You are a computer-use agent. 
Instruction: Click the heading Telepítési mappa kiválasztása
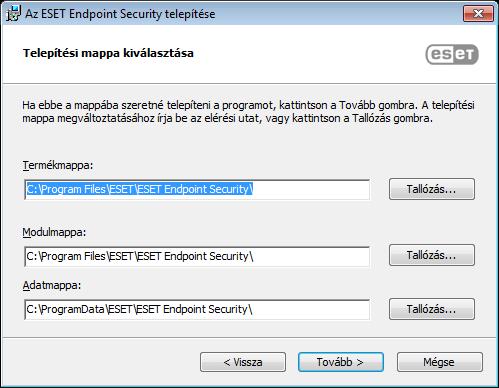pyautogui.click(x=108, y=53)
